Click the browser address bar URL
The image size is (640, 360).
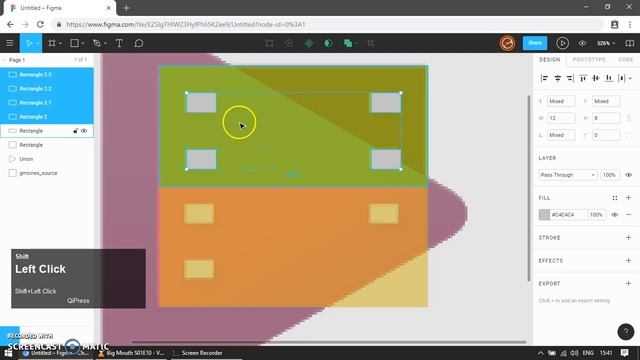[x=186, y=24]
